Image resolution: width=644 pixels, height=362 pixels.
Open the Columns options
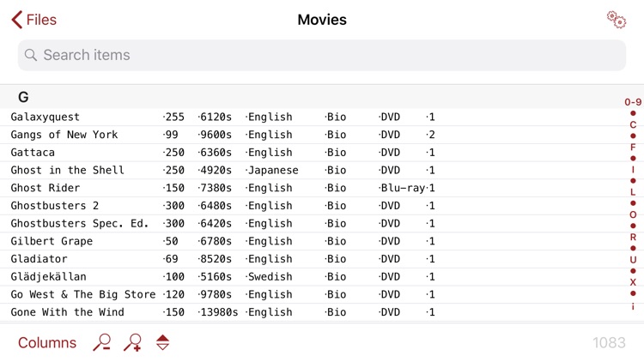tap(47, 343)
